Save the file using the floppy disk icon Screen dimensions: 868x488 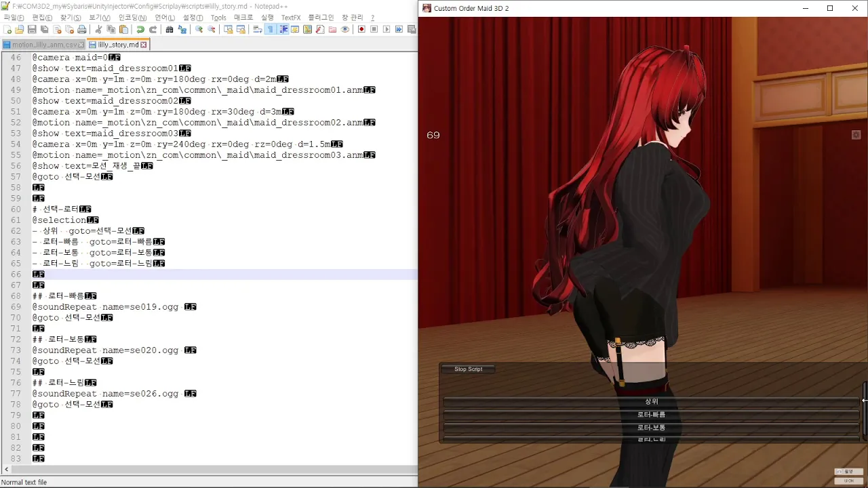(x=32, y=29)
